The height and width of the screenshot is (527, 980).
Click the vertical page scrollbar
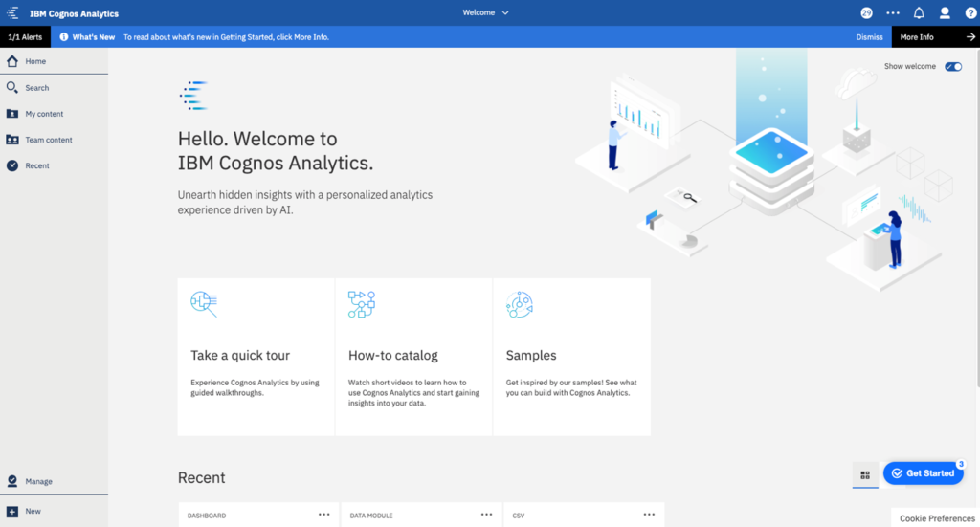(977, 218)
